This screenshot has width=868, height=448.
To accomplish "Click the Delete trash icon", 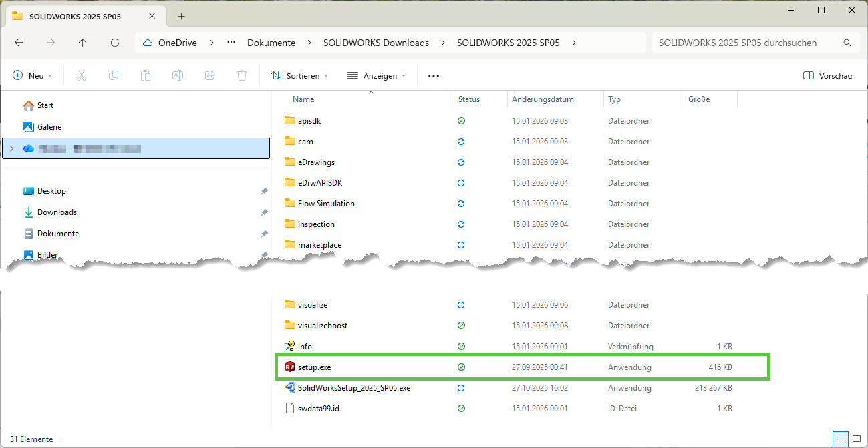I will [242, 76].
